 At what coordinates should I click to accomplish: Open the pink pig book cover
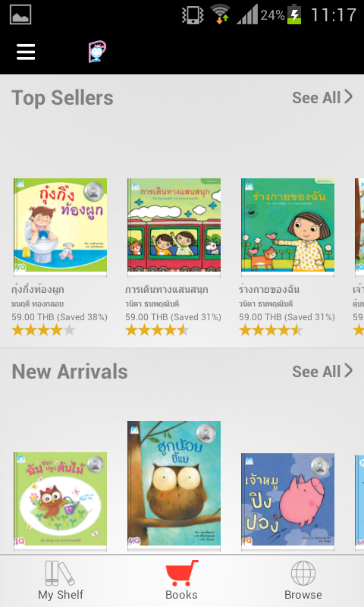pyautogui.click(x=288, y=500)
